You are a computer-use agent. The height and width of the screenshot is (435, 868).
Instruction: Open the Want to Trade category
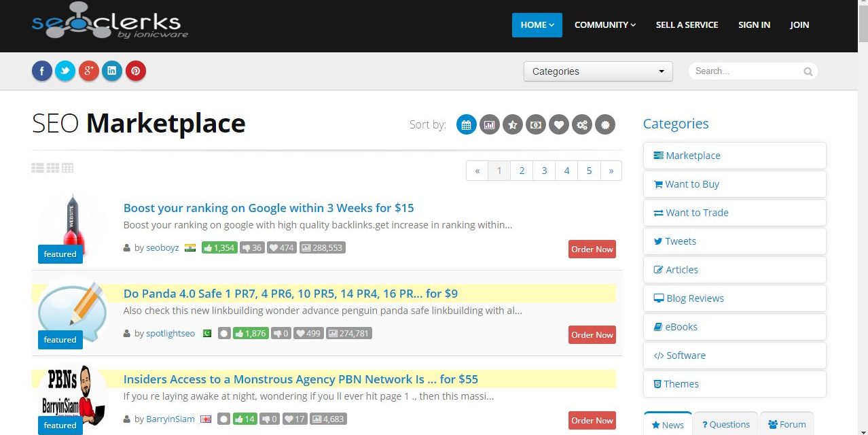point(734,213)
